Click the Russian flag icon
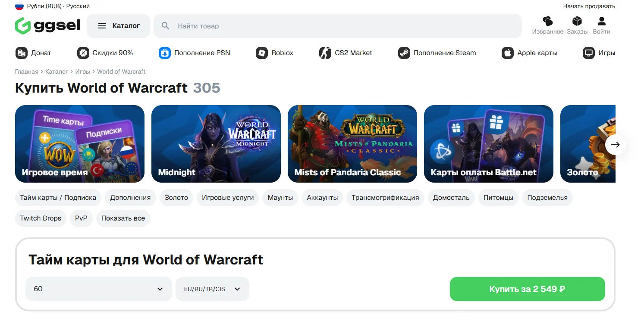644x320 pixels. (x=19, y=6)
